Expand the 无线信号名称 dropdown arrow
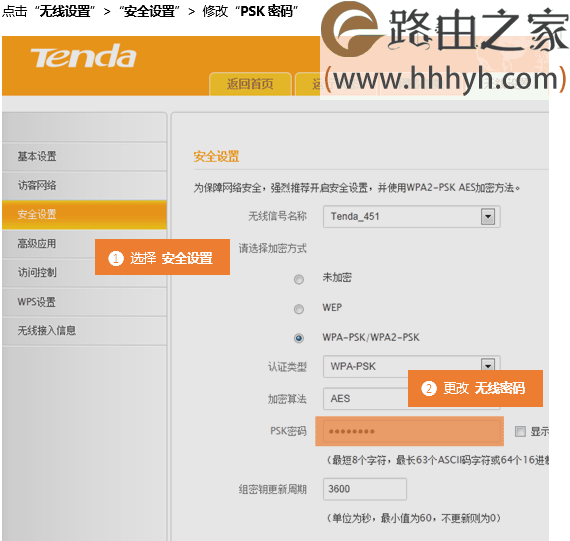 pos(488,217)
